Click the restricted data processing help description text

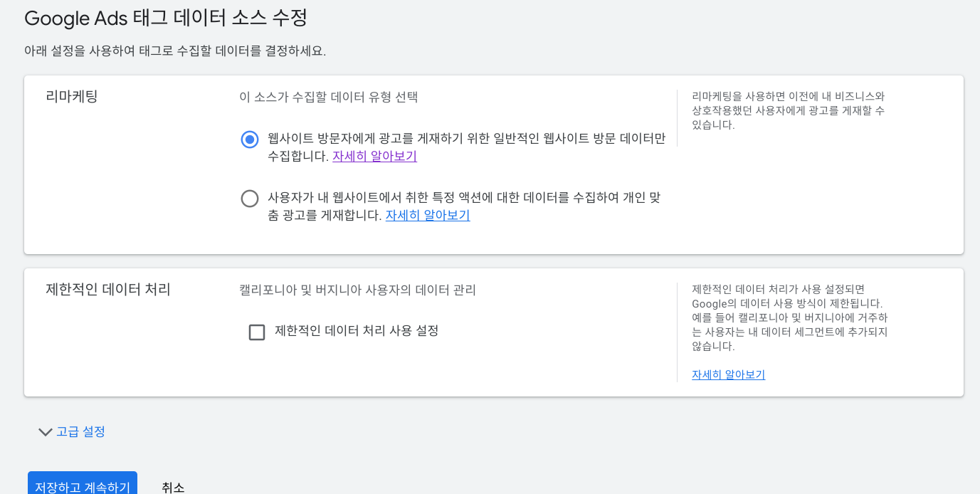pyautogui.click(x=790, y=317)
